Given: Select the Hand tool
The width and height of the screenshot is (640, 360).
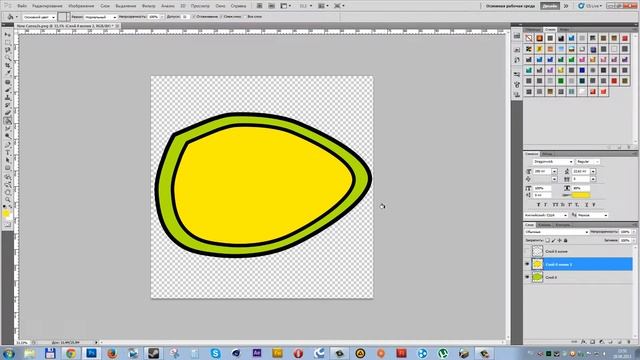Looking at the screenshot, I should click(8, 193).
